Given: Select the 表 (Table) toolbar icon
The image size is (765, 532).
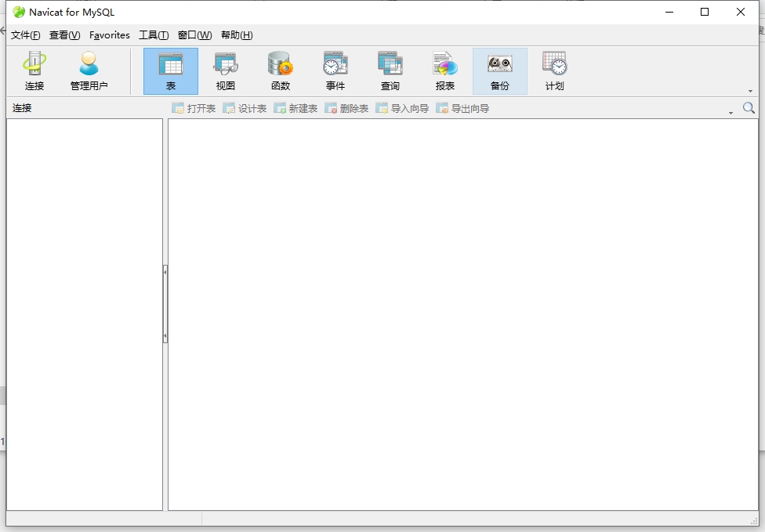Looking at the screenshot, I should 171,71.
